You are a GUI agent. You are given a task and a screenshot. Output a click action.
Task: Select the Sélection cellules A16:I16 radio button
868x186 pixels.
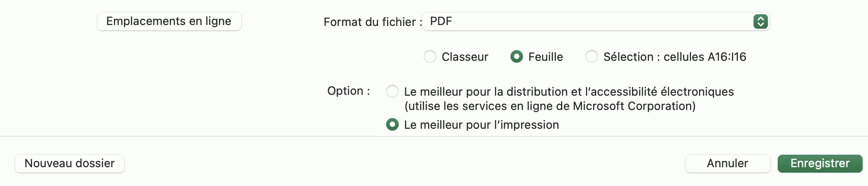(x=592, y=57)
